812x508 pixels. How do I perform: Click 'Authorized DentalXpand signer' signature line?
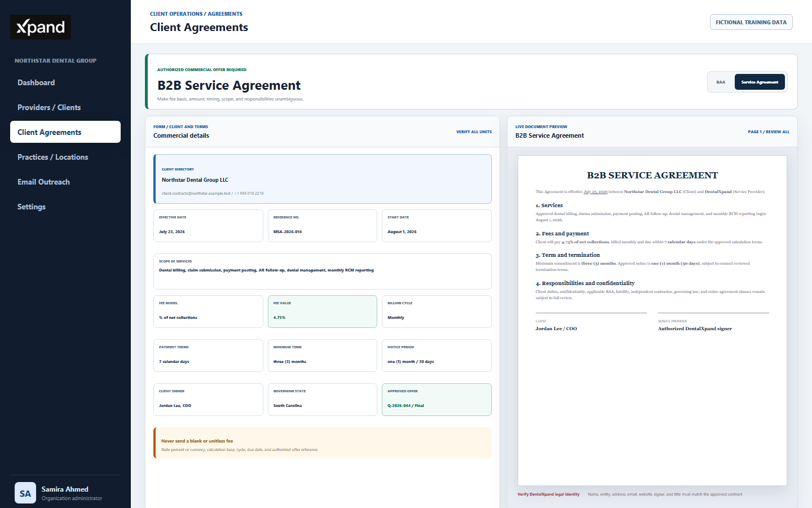[695, 329]
